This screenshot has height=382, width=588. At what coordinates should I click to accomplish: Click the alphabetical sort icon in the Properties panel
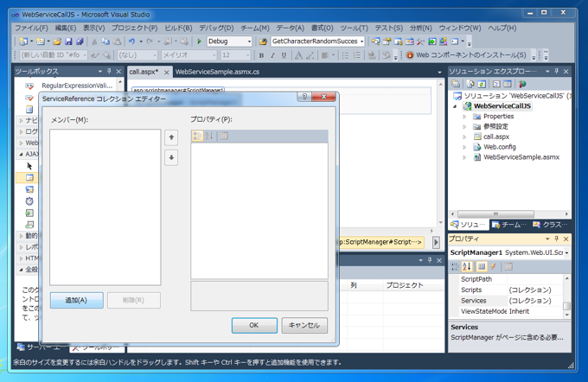pos(466,266)
